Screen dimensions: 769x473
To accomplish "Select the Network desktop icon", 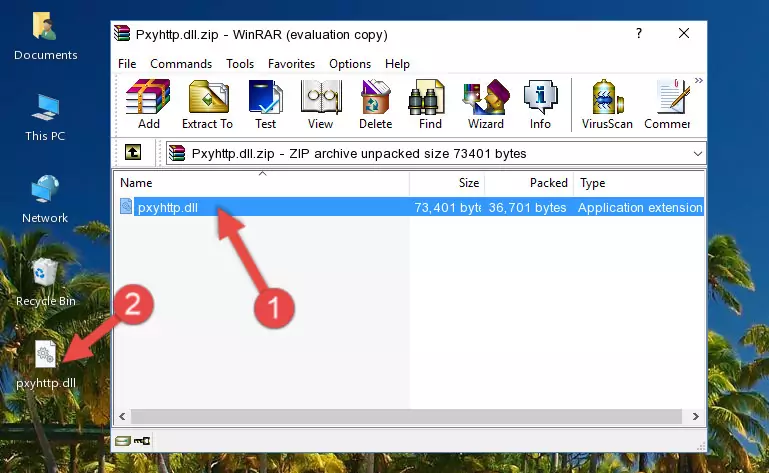I will click(x=45, y=199).
